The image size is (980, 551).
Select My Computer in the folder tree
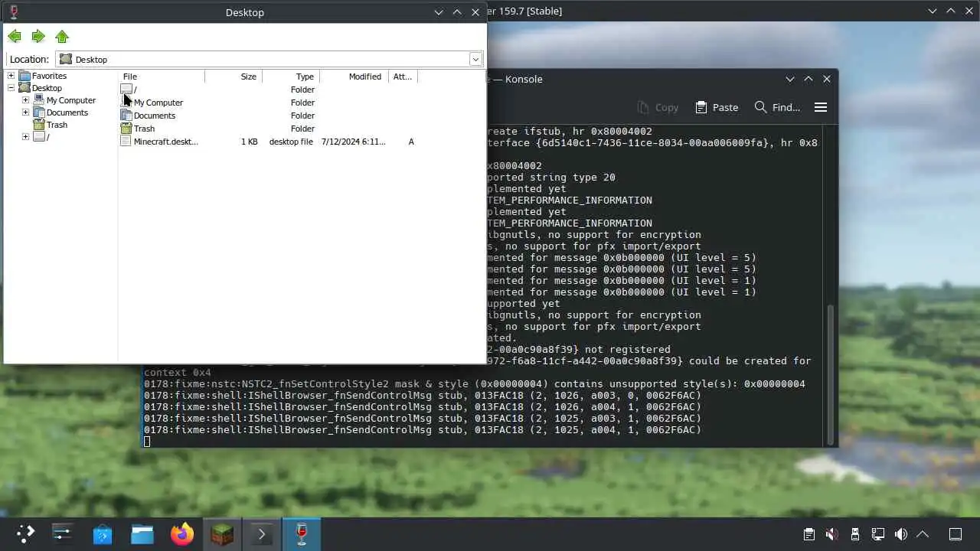(70, 100)
